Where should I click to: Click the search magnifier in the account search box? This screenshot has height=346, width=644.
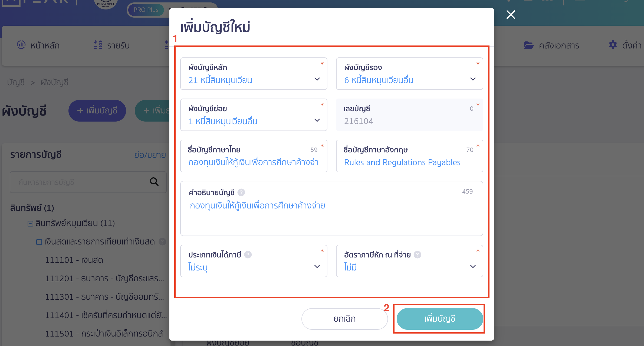click(x=154, y=182)
